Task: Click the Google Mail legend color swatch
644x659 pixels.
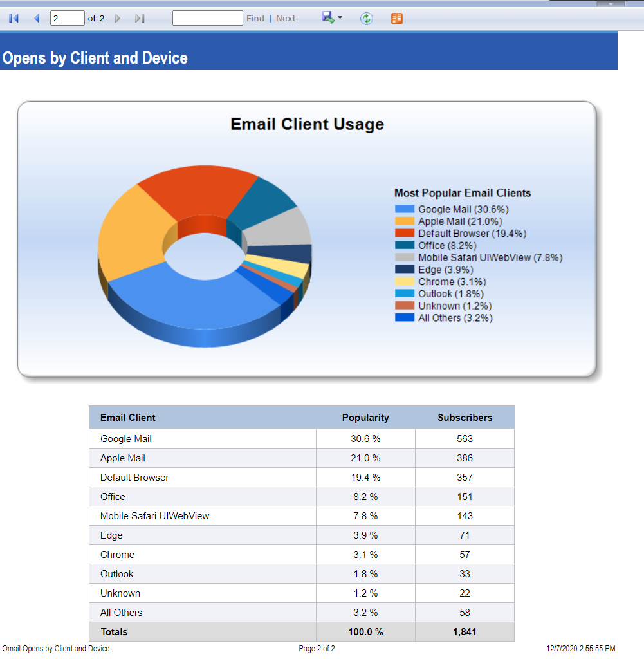Action: point(405,209)
